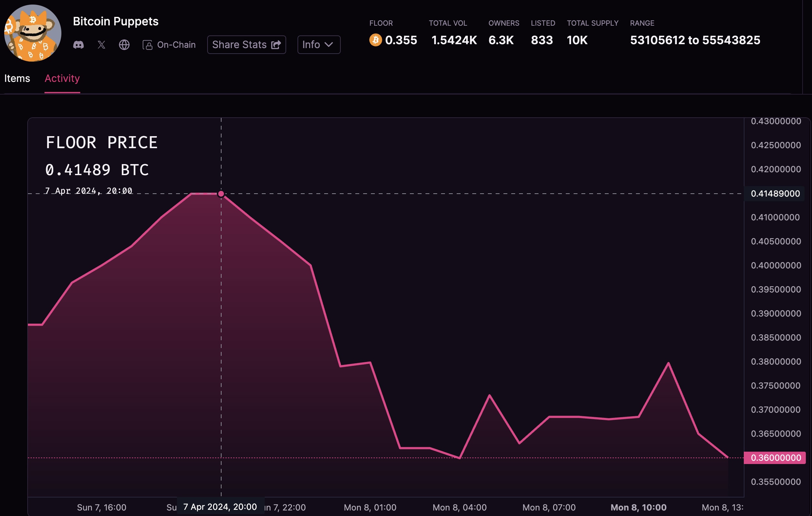Switch to the Items tab

[17, 79]
